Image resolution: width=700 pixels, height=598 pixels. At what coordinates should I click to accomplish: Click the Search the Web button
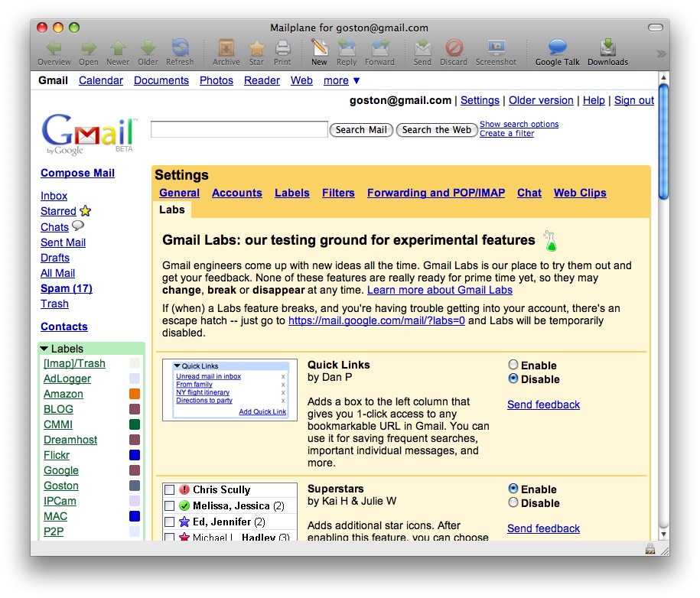coord(437,130)
